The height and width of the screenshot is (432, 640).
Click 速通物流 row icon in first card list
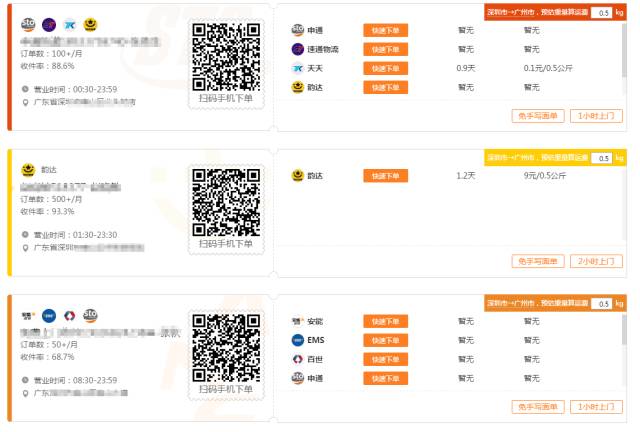coord(298,49)
